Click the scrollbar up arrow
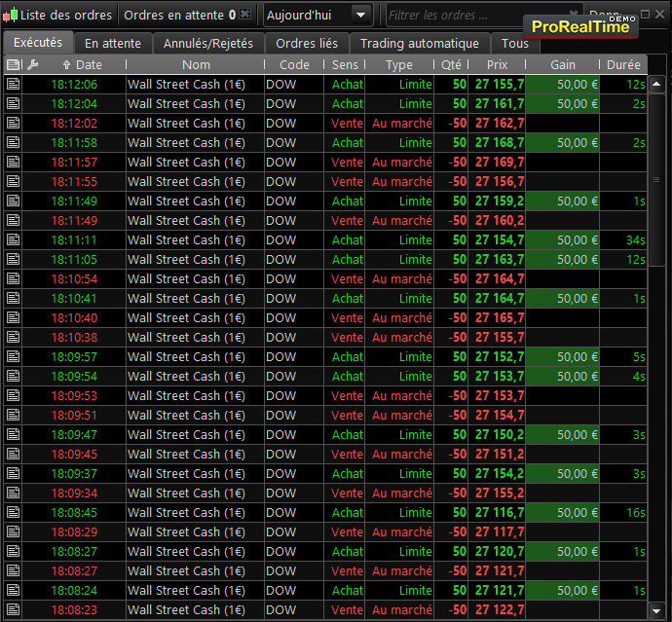 coord(656,84)
